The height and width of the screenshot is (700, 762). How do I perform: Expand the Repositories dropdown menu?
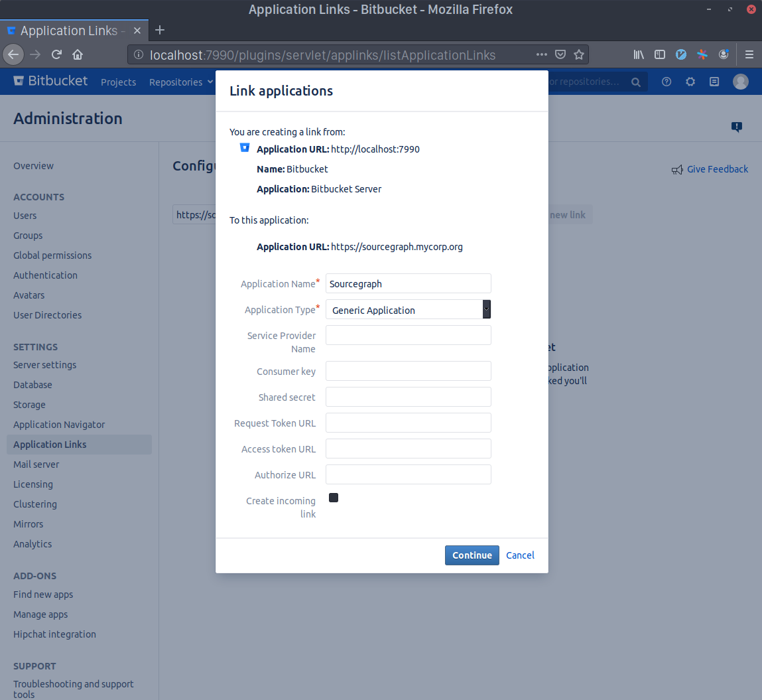tap(181, 82)
